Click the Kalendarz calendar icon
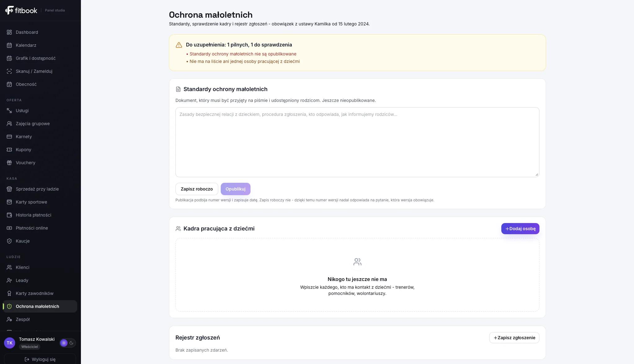634x364 pixels. (9, 45)
